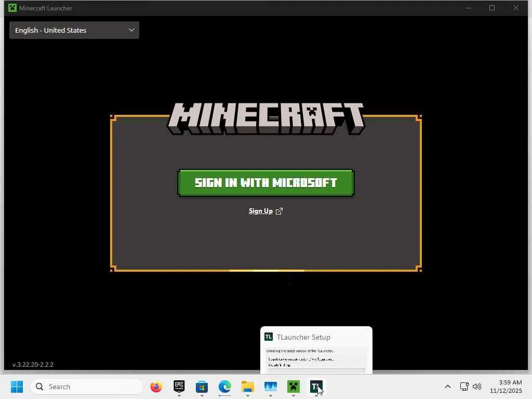Viewport: 532px width, 399px height.
Task: Expand the hidden system tray icons chevron
Action: [448, 387]
